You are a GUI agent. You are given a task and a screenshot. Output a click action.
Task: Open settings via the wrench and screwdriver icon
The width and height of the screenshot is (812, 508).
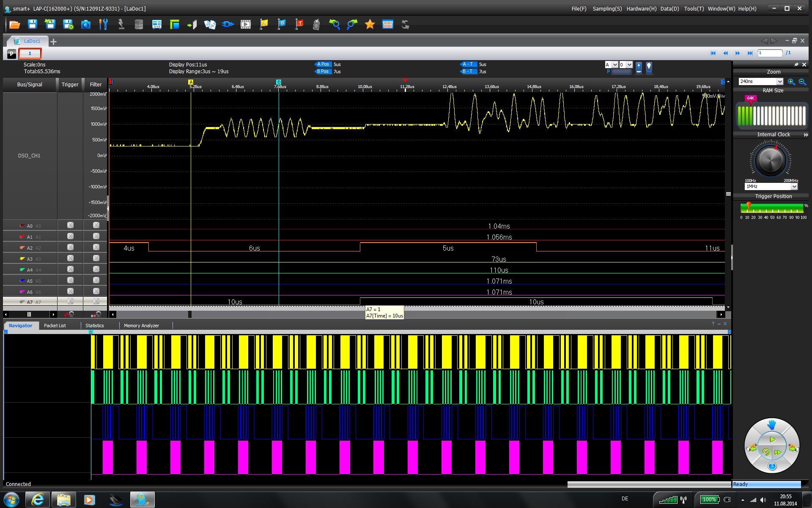point(103,25)
